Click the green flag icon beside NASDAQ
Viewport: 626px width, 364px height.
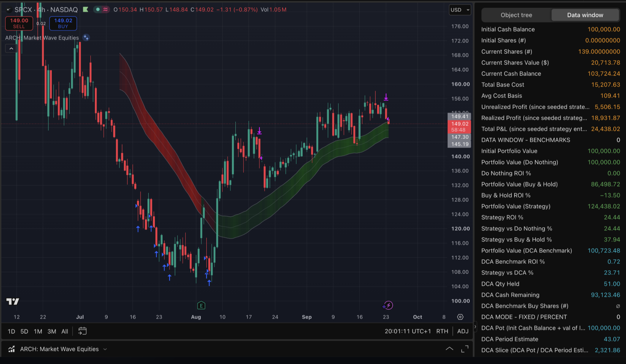pos(86,10)
